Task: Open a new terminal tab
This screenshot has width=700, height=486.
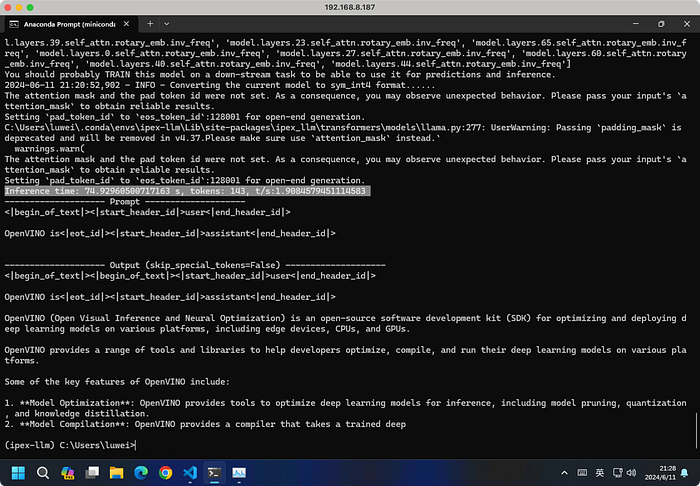Action: [x=150, y=24]
